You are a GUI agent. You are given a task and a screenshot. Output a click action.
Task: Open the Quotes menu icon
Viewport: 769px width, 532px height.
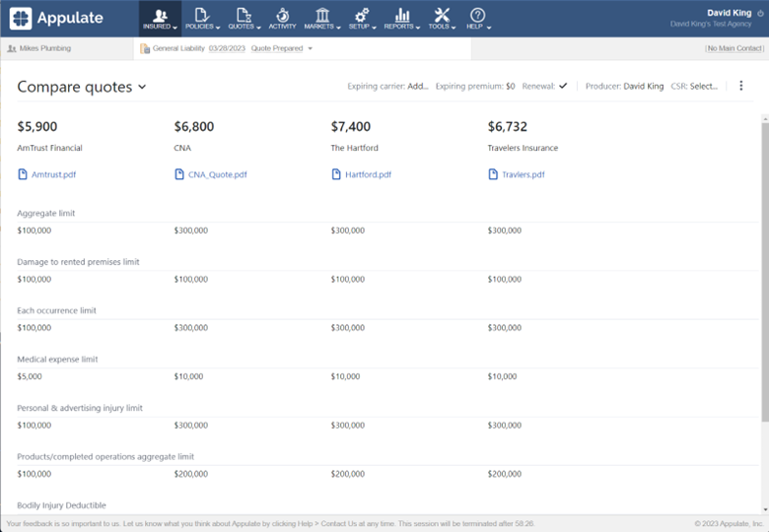[244, 15]
